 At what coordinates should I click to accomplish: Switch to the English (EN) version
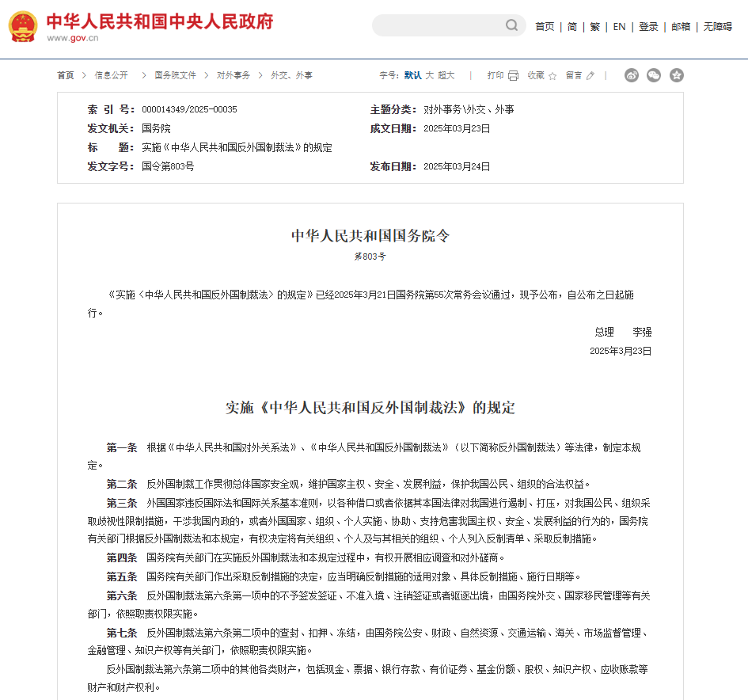point(618,25)
